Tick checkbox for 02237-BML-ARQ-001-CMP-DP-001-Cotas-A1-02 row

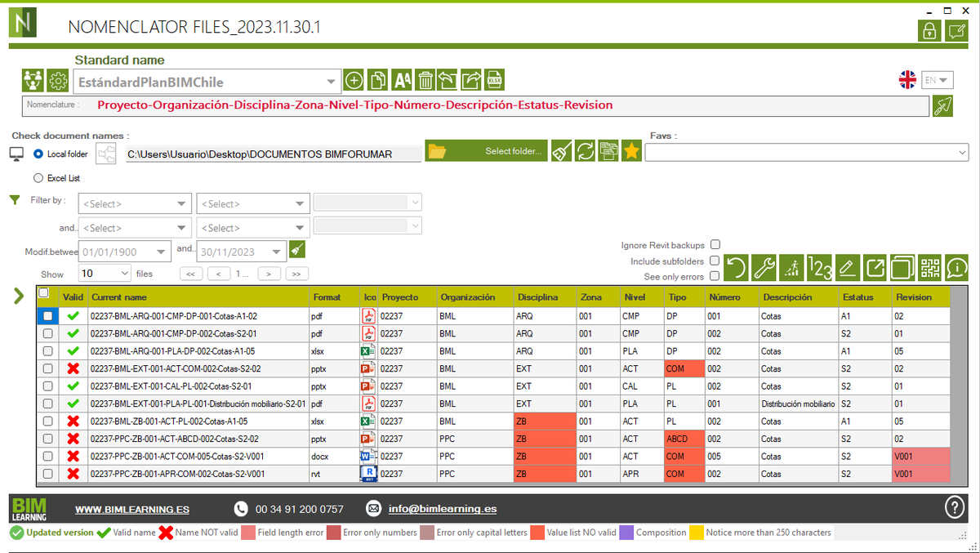48,315
